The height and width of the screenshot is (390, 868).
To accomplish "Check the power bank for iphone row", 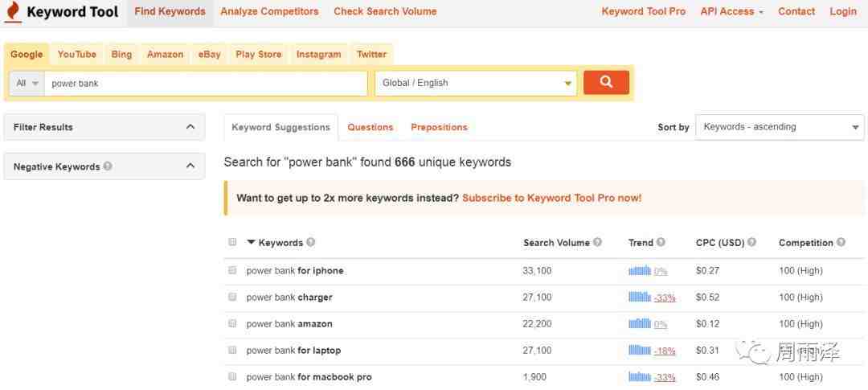I will (232, 270).
